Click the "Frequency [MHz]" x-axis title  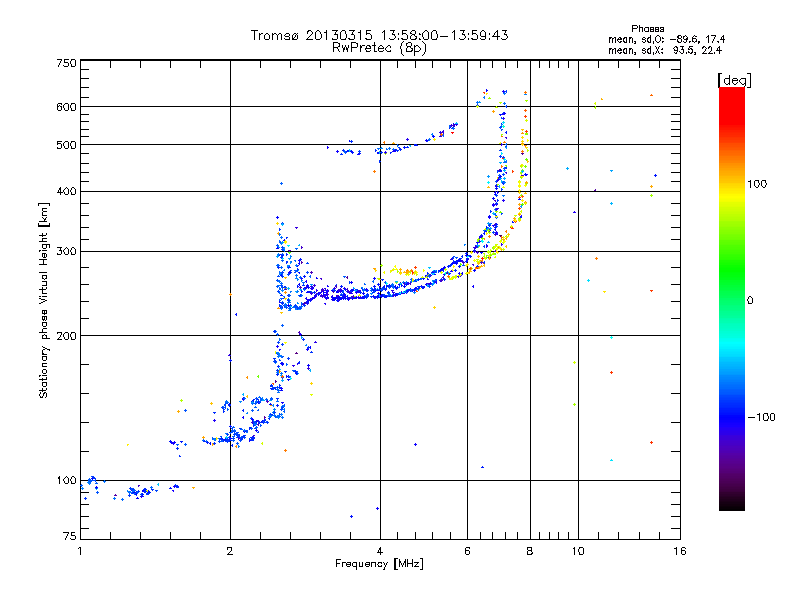pos(379,564)
